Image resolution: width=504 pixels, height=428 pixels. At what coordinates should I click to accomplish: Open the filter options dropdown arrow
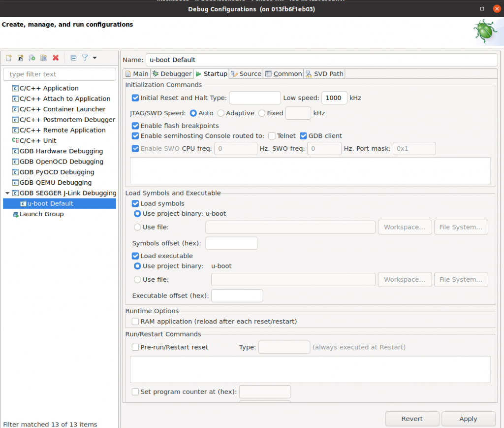coord(94,58)
